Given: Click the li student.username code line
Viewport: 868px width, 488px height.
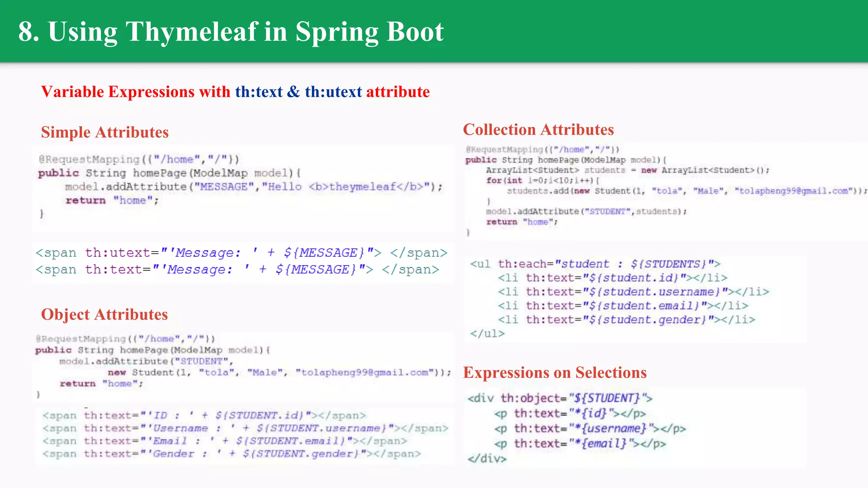Looking at the screenshot, I should tap(633, 292).
